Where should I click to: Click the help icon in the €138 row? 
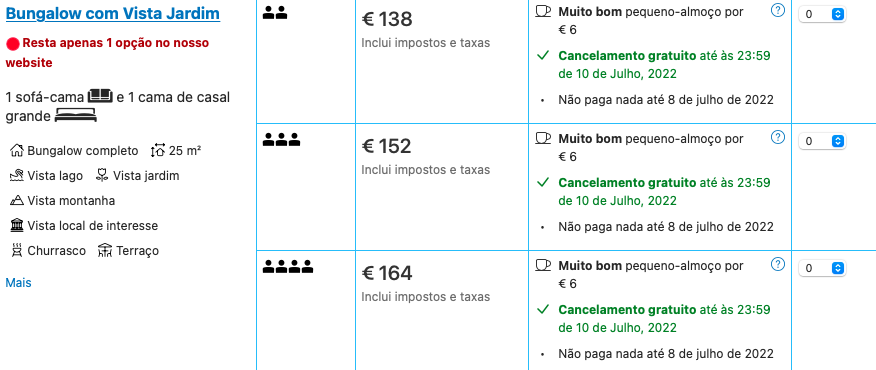pos(778,10)
